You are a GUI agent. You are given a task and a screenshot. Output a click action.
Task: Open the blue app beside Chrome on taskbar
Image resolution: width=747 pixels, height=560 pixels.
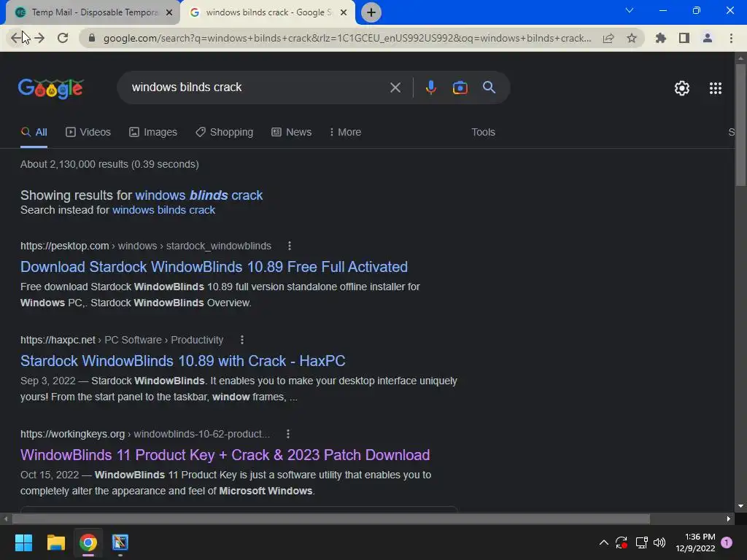tap(120, 542)
